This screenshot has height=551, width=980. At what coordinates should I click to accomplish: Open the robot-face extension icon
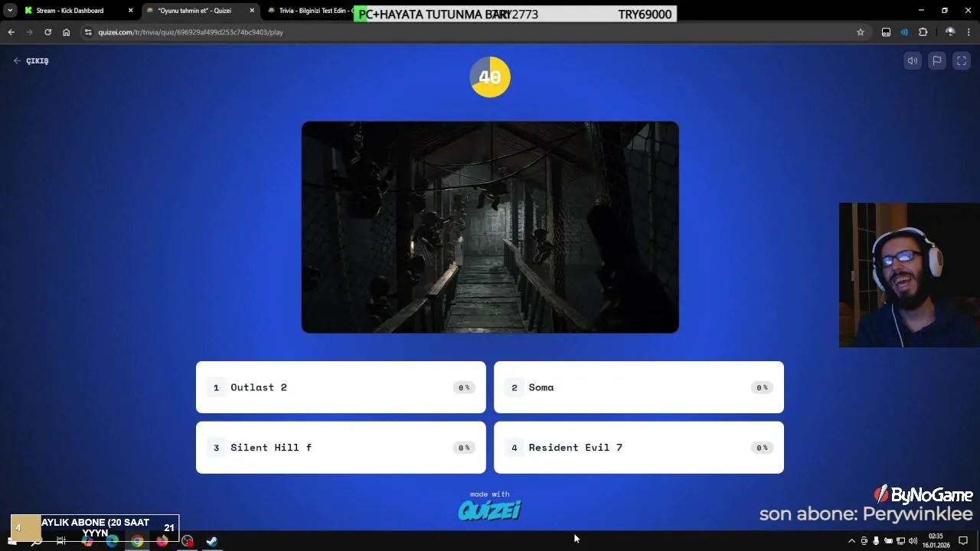[x=886, y=32]
